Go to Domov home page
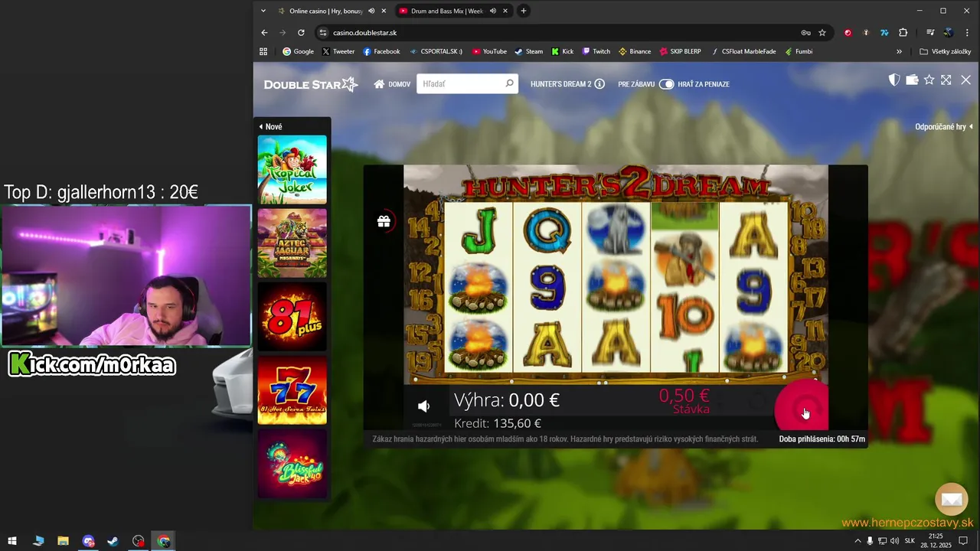Screen dimensions: 980x551 392,84
